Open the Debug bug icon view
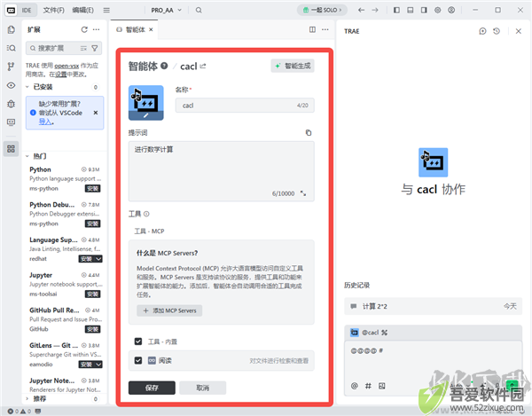 (x=11, y=104)
